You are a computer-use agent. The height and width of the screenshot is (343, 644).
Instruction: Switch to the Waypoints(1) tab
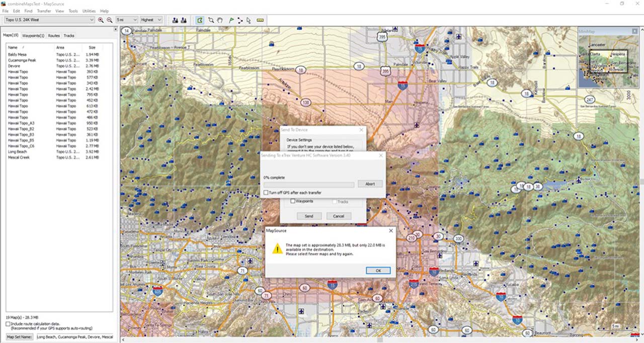(x=33, y=36)
